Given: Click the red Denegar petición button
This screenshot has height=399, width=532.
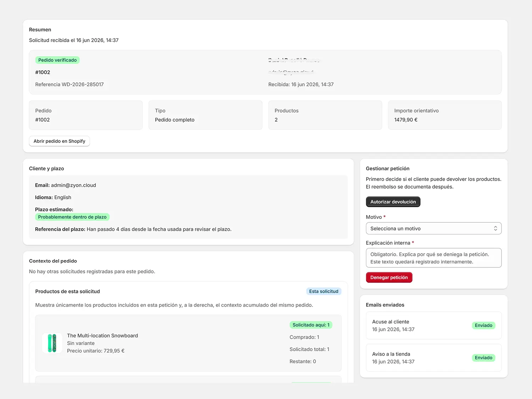Looking at the screenshot, I should [x=389, y=277].
